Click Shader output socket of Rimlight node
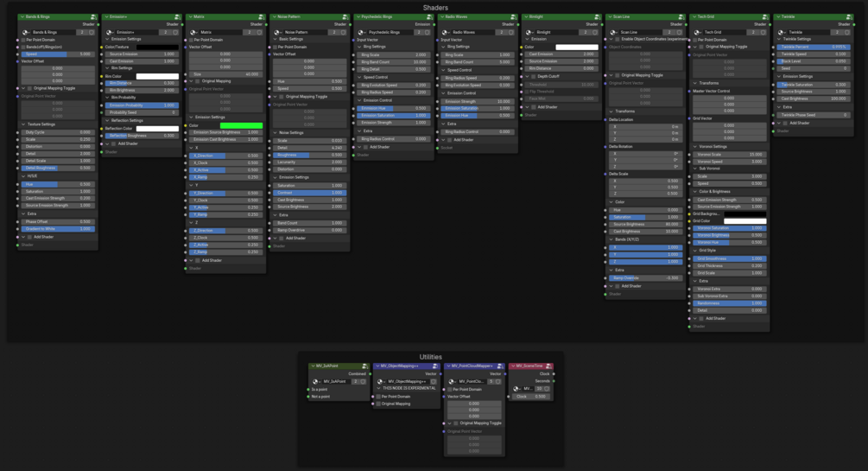The height and width of the screenshot is (471, 868). 602,24
